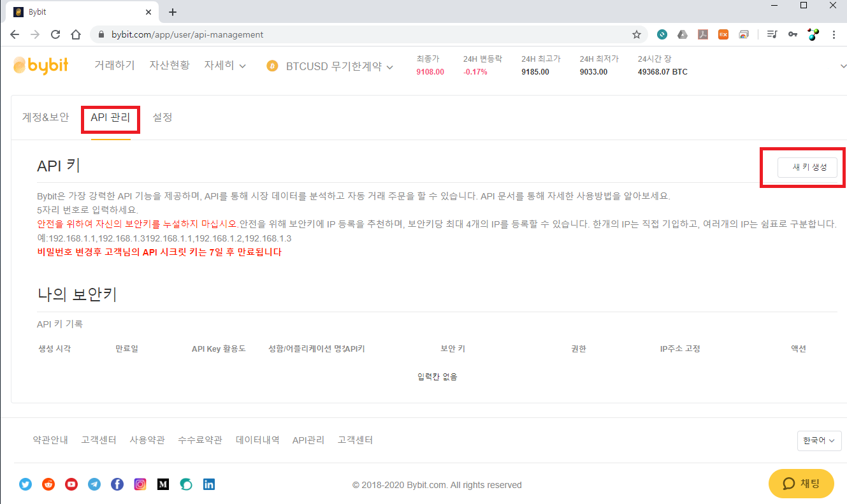Click 권한 column header
847x504 pixels.
[x=579, y=349]
